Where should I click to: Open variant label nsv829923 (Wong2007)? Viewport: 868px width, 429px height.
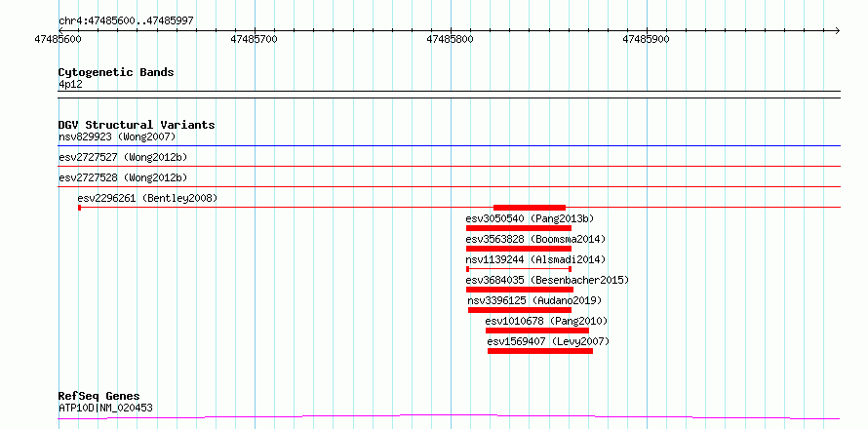[x=117, y=136]
